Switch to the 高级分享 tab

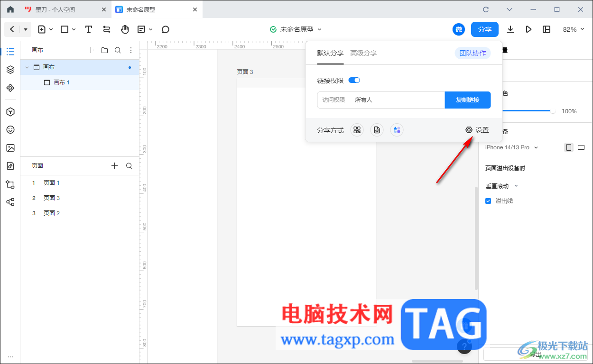[x=363, y=53]
